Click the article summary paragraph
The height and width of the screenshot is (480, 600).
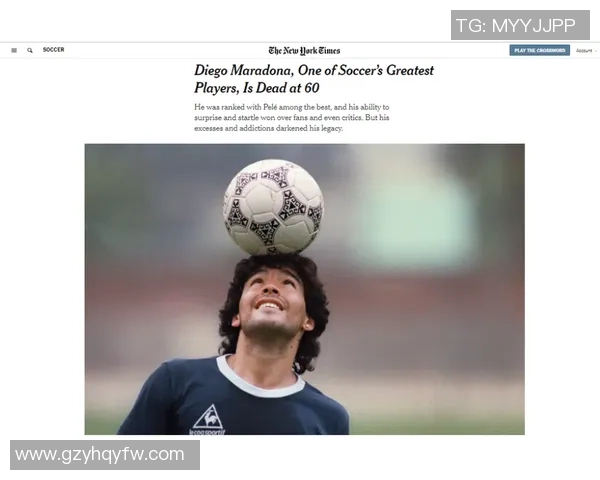(x=292, y=118)
